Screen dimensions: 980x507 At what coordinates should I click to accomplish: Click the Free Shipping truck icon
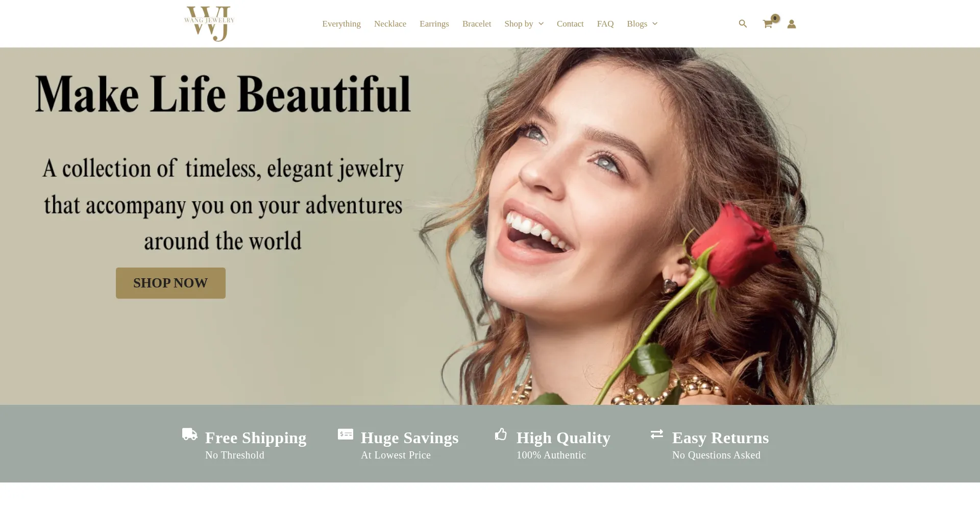tap(190, 434)
